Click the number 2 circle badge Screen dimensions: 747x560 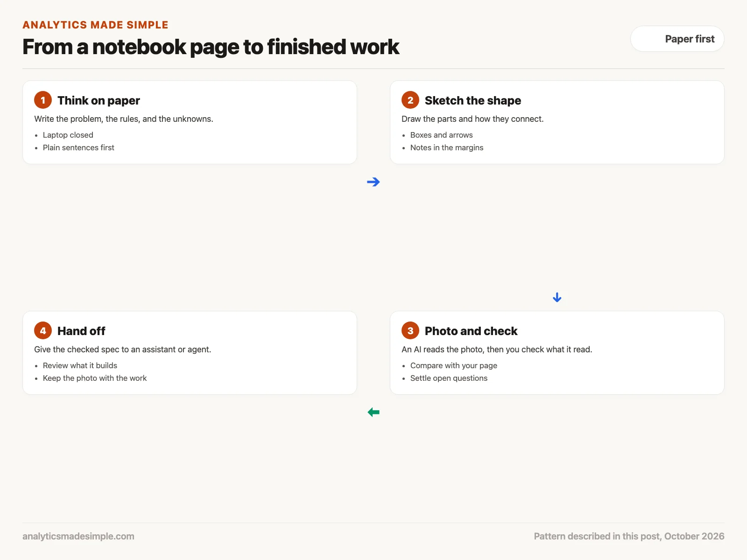coord(410,100)
